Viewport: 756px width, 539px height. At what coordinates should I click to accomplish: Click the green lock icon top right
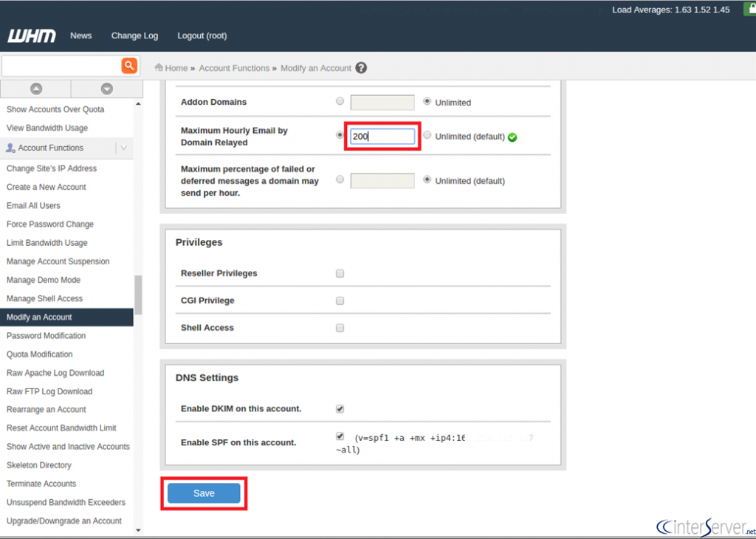point(749,9)
